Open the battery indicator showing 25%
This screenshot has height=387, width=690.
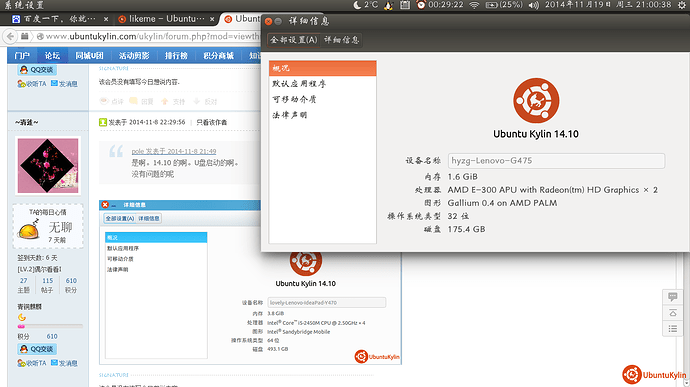click(504, 5)
